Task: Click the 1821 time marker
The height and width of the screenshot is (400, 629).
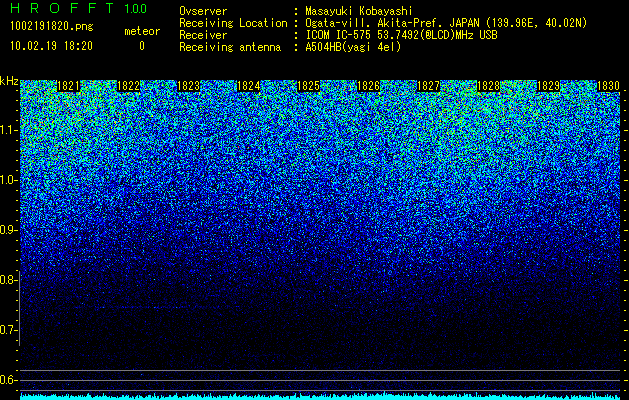Action: pos(69,86)
